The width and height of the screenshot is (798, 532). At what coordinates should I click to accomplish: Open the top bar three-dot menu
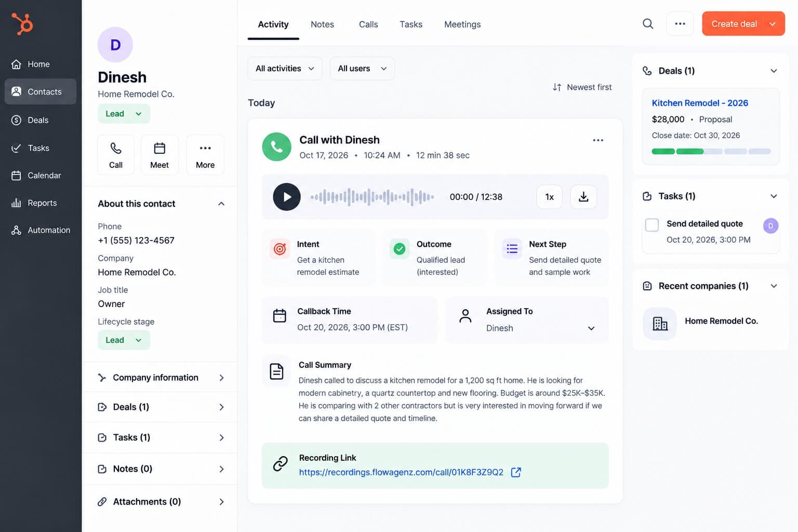point(680,24)
